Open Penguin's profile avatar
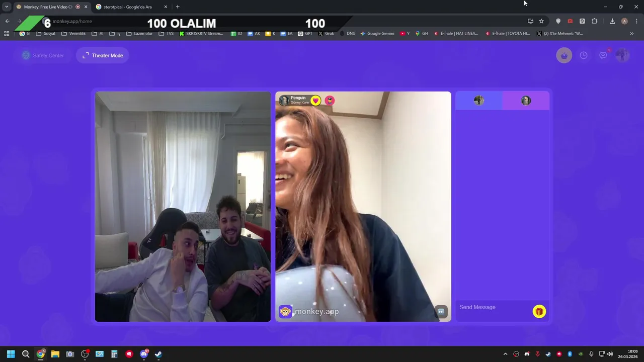 (284, 101)
